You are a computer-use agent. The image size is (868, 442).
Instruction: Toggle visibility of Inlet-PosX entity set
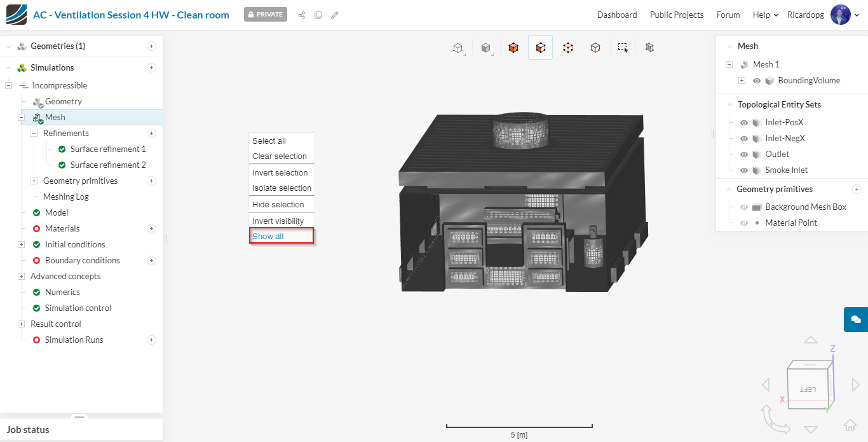[x=744, y=122]
